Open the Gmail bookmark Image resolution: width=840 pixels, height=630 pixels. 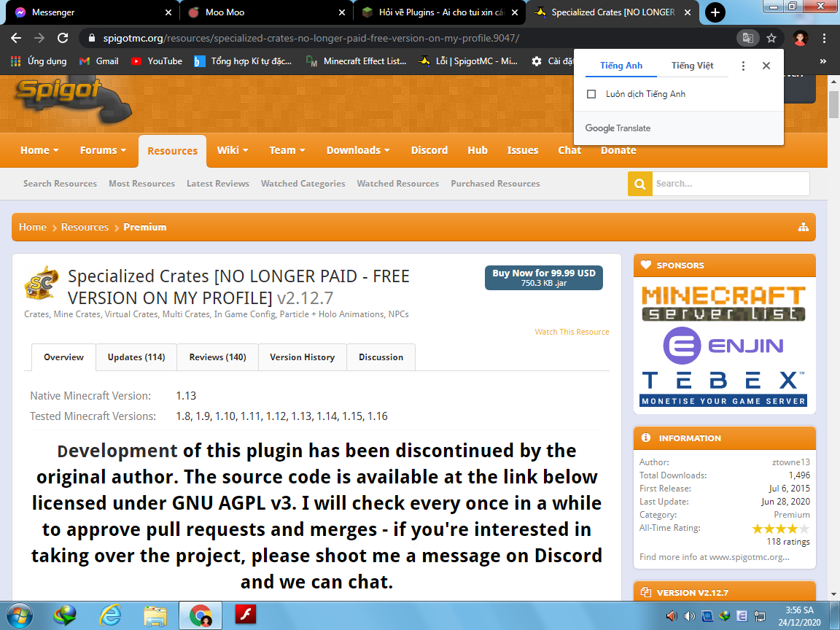coord(99,61)
